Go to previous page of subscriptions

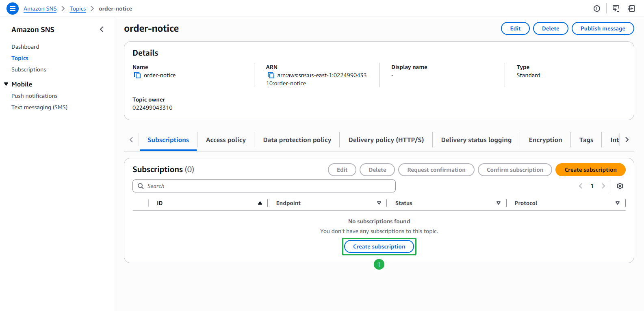pyautogui.click(x=581, y=186)
